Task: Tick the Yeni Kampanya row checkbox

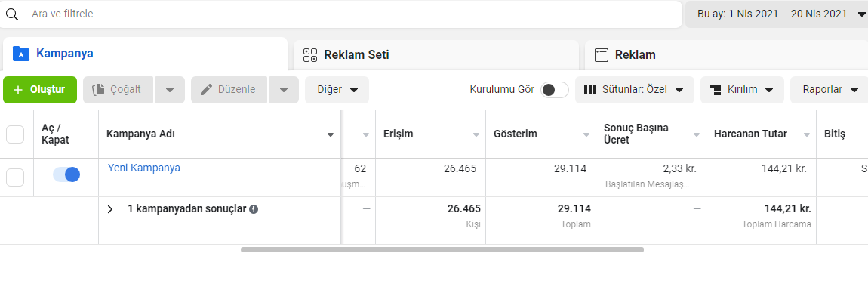Action: (x=15, y=178)
